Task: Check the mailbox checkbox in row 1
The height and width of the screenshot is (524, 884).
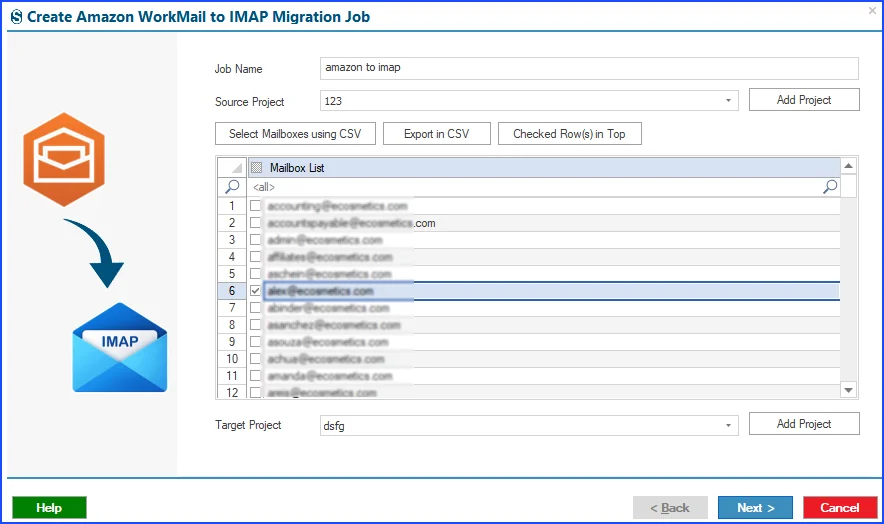Action: (255, 206)
